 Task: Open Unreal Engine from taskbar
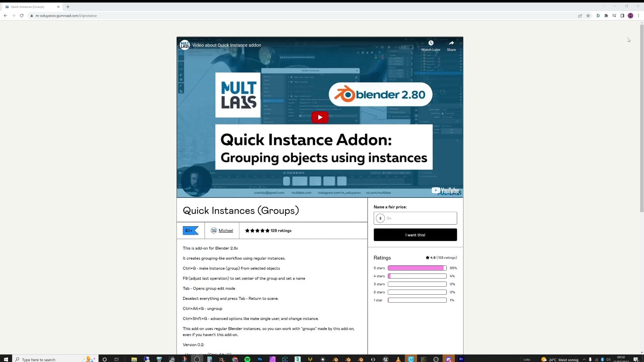pyautogui.click(x=386, y=359)
